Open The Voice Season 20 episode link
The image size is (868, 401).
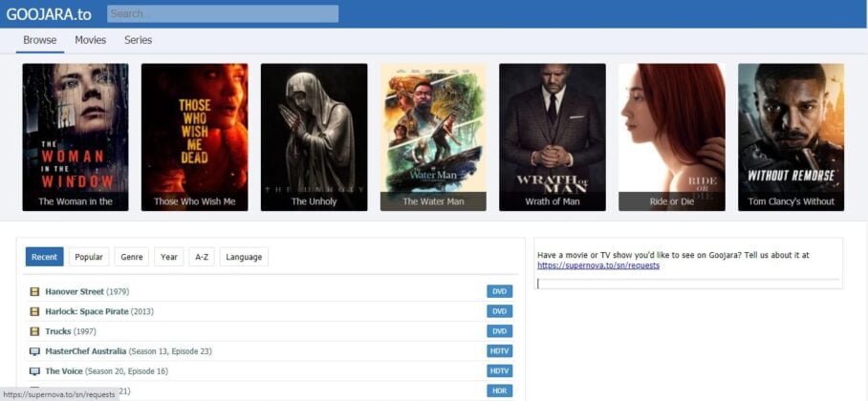[x=106, y=371]
